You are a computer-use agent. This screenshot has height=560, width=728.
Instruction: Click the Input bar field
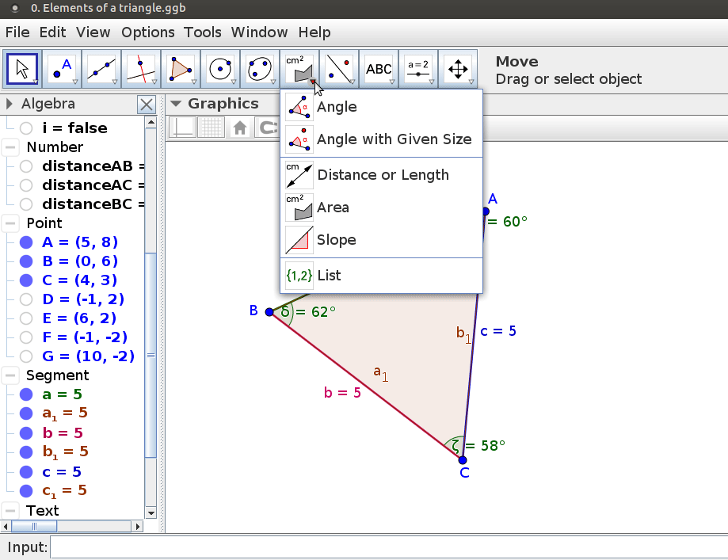click(389, 547)
